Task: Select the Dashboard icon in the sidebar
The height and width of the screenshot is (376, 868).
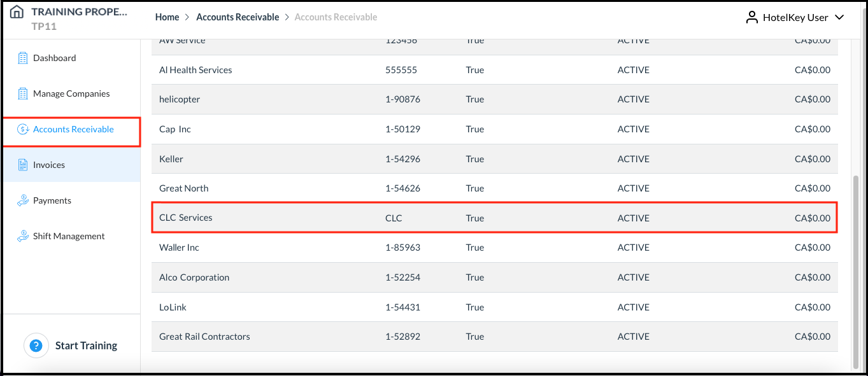Action: (24, 58)
